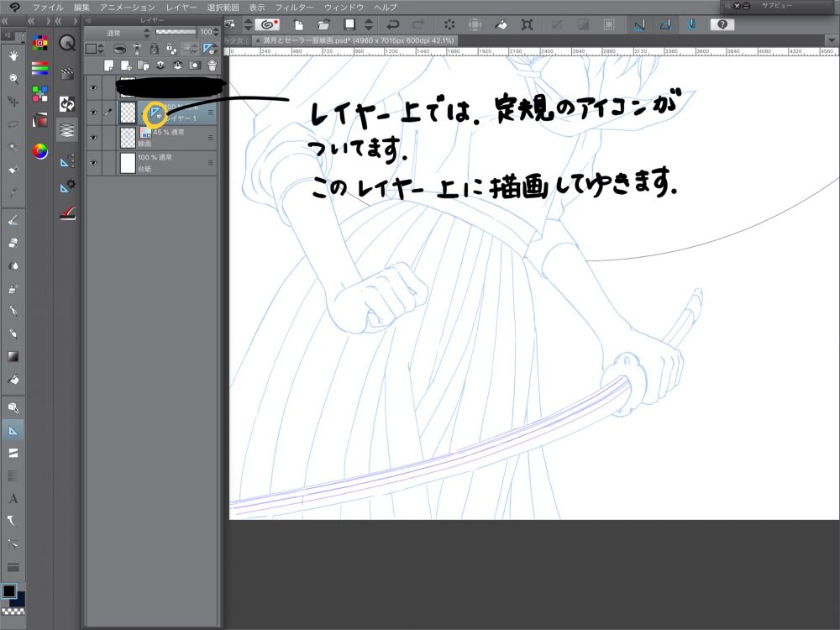Switch to 満月とセーラー服線画.psd tab
840x630 pixels.
tap(354, 40)
